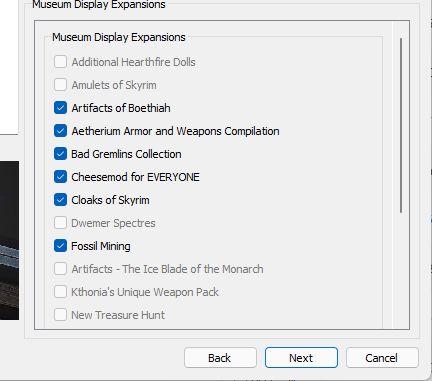The height and width of the screenshot is (381, 432).
Task: Check the Additional Hearthfire Dolls checkbox
Action: coord(60,62)
